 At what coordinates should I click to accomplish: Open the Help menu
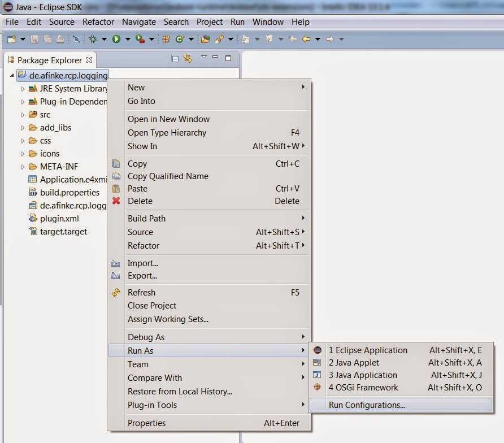300,22
